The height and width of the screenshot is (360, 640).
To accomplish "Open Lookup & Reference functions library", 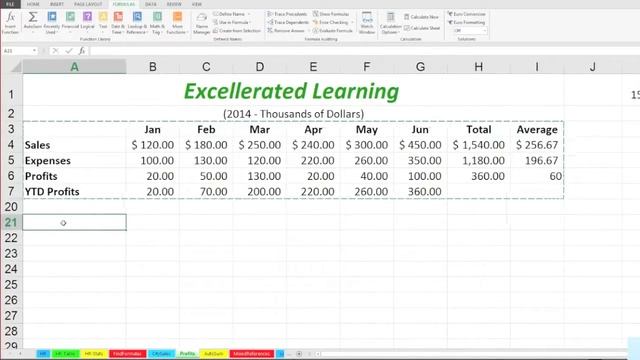I will point(137,23).
